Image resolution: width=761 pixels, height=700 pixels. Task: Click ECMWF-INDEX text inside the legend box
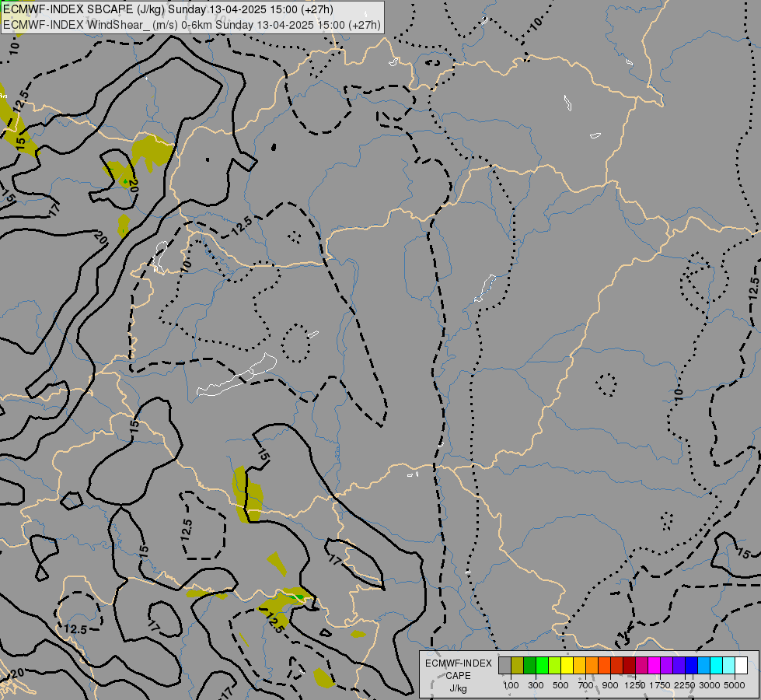[x=459, y=663]
